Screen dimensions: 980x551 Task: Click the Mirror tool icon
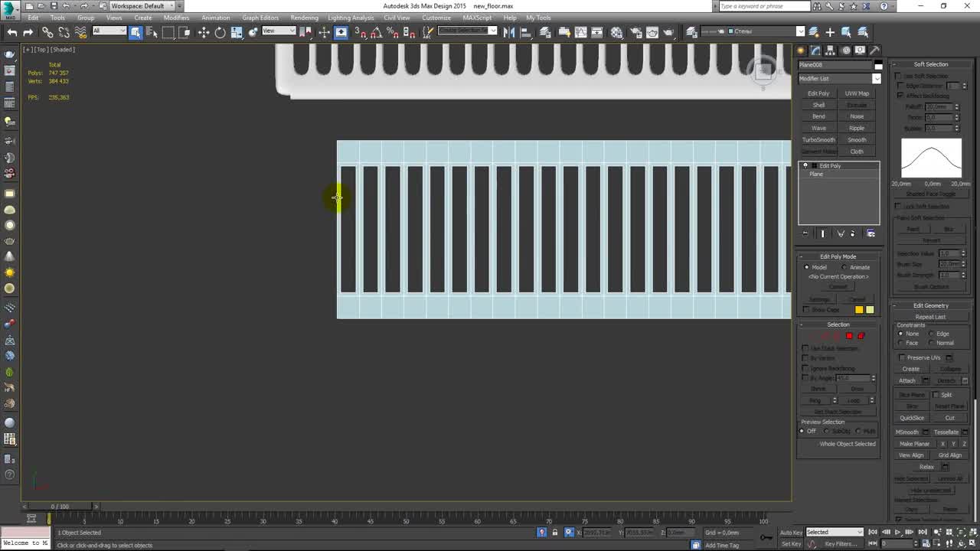[509, 32]
